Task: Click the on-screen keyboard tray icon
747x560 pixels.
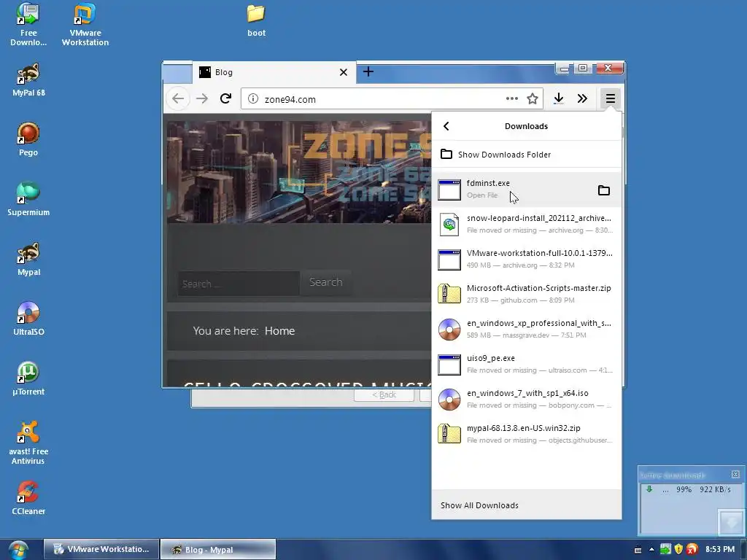Action: (x=638, y=550)
